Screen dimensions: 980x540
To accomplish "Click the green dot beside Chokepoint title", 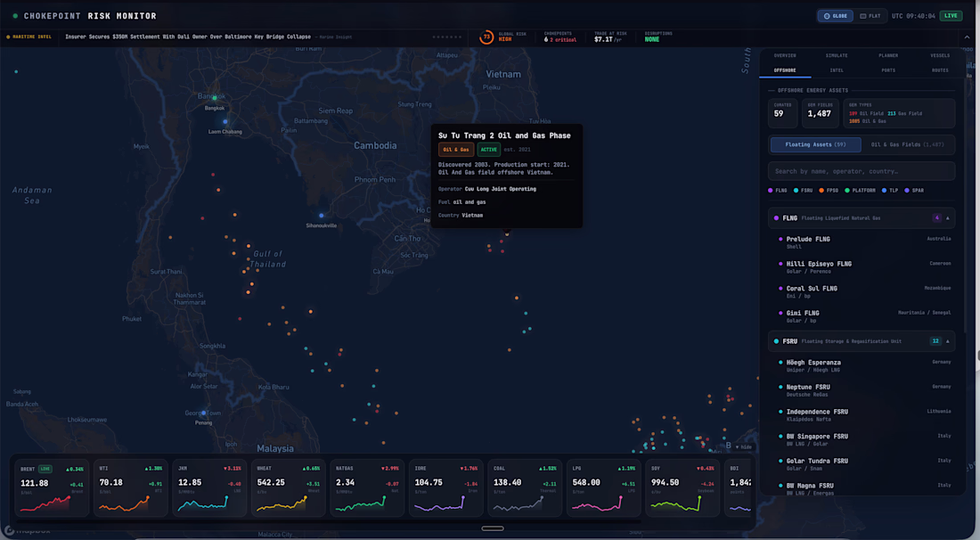I will click(x=15, y=16).
